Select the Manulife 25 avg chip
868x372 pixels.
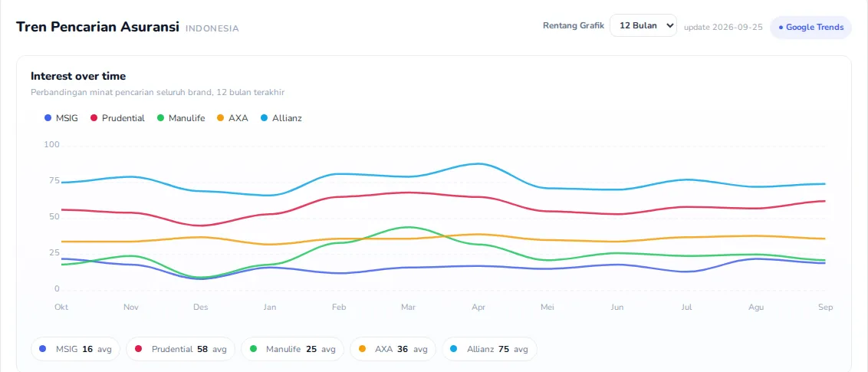(x=292, y=349)
